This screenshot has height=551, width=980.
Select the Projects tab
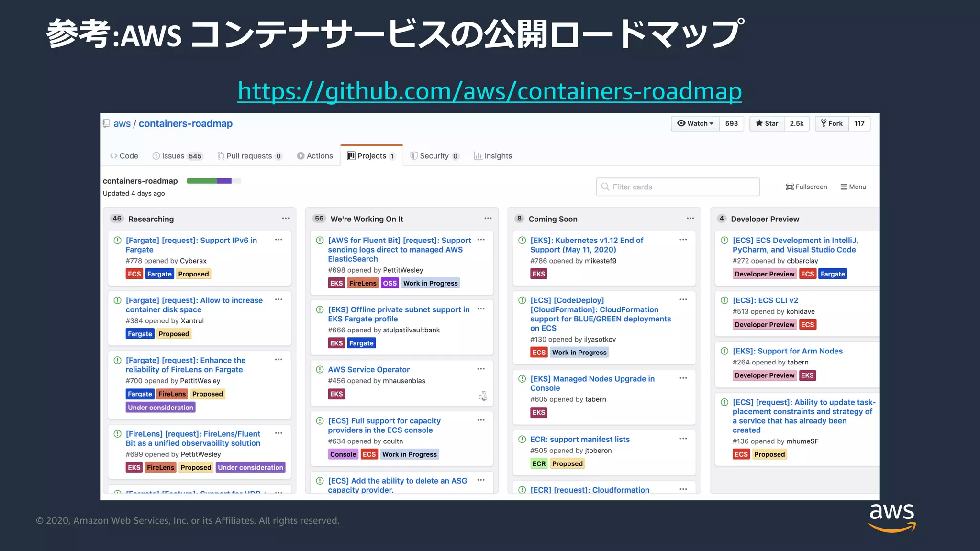[x=371, y=156]
